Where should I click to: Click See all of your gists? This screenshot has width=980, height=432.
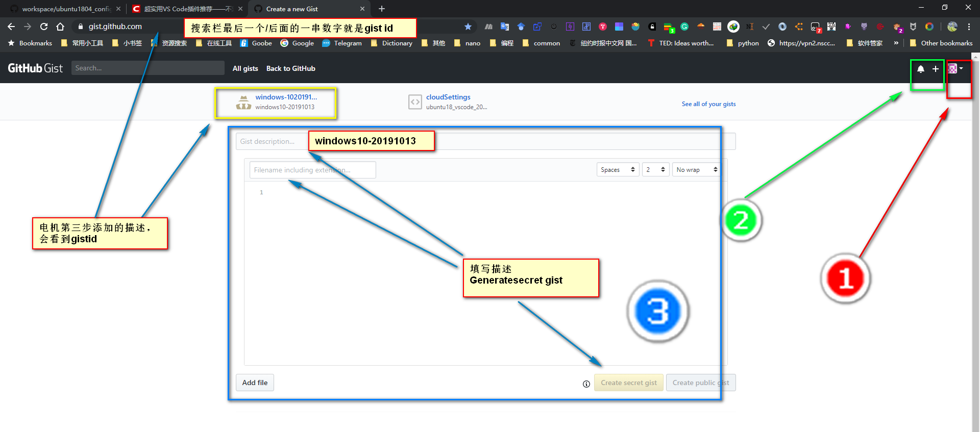[708, 104]
